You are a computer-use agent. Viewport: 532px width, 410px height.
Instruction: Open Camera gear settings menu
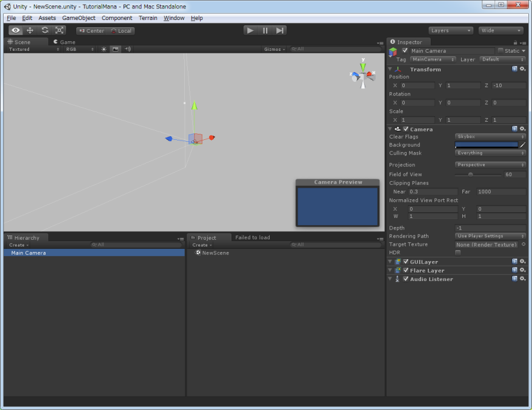point(523,128)
